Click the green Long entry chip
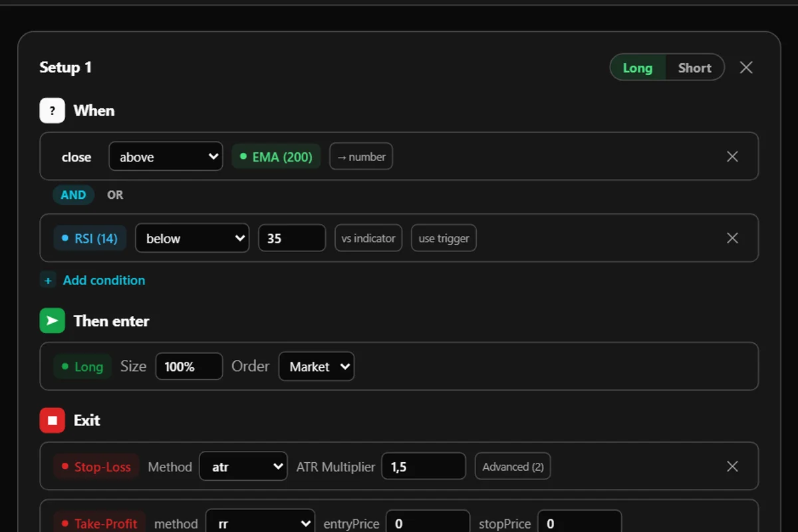Image resolution: width=798 pixels, height=532 pixels. (x=82, y=366)
